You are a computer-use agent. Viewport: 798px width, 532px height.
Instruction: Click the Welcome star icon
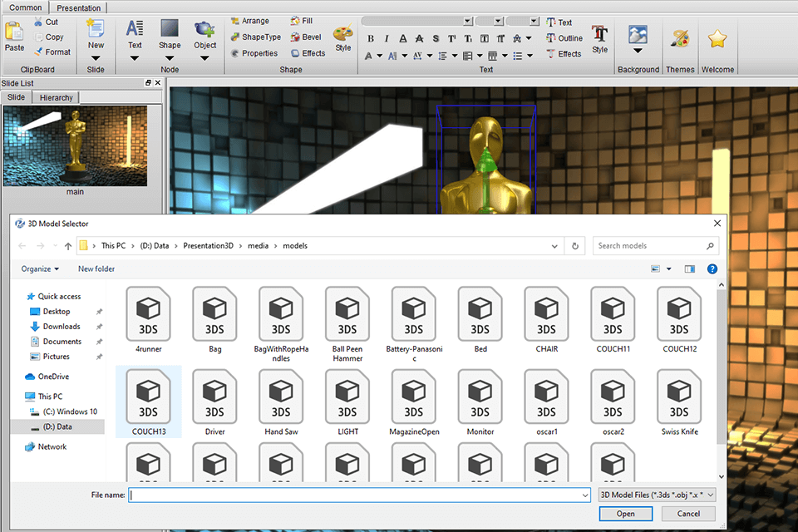tap(717, 37)
